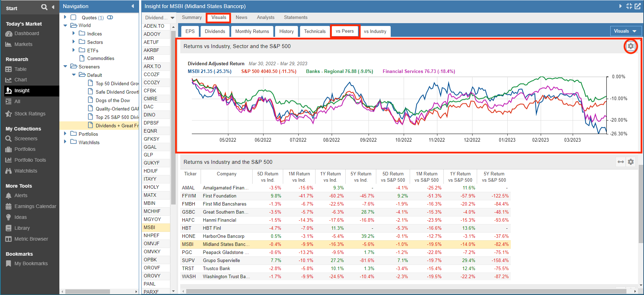Open the Chart research view
This screenshot has width=644, height=295.
pyautogui.click(x=20, y=80)
